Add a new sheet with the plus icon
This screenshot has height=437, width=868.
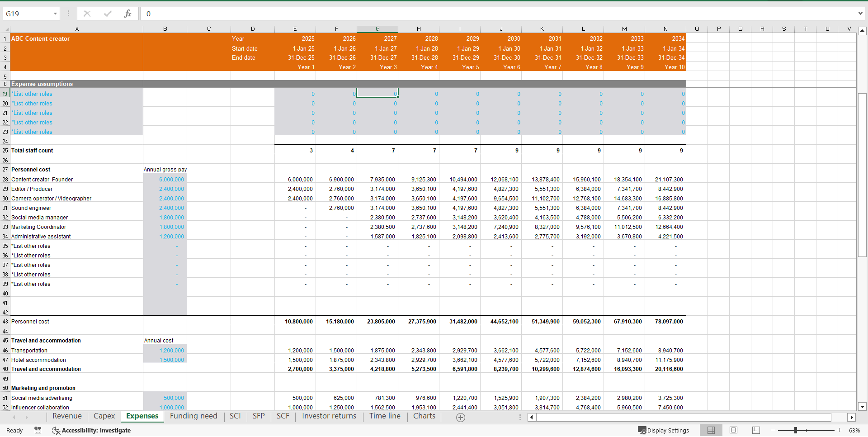[x=461, y=418]
